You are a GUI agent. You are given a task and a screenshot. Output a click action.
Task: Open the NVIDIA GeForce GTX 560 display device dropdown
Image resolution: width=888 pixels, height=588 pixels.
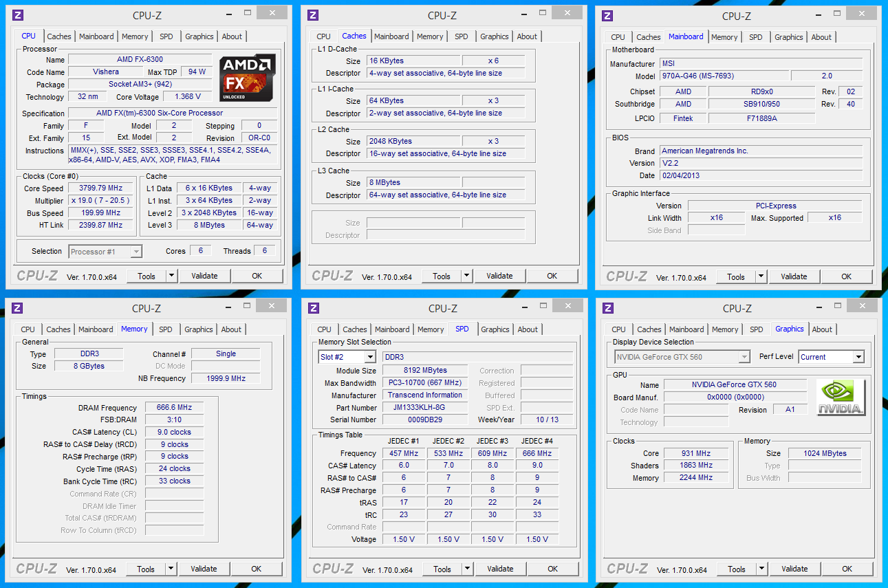coord(744,357)
